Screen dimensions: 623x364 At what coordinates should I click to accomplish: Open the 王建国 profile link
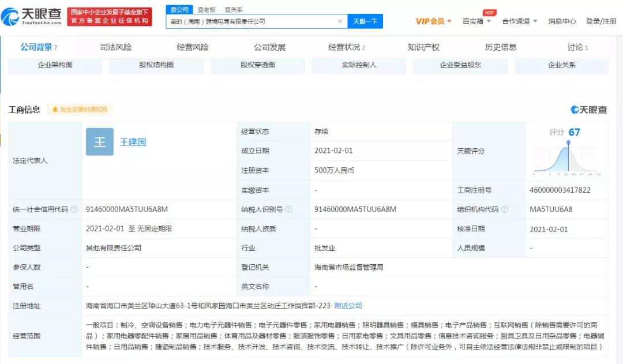click(133, 142)
